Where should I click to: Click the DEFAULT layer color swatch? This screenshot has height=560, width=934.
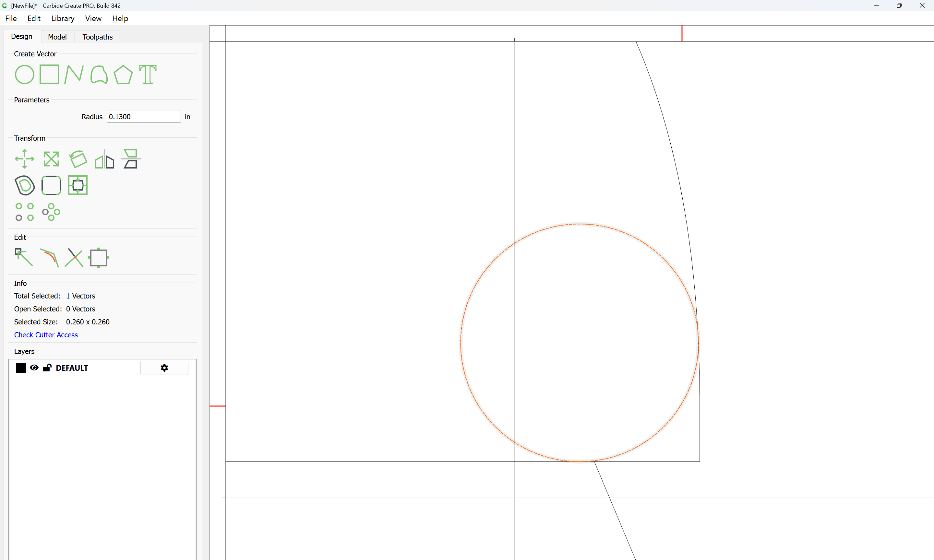[21, 367]
